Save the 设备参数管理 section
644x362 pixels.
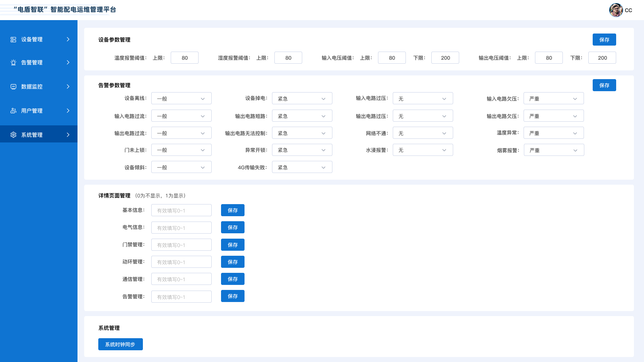[x=604, y=40]
